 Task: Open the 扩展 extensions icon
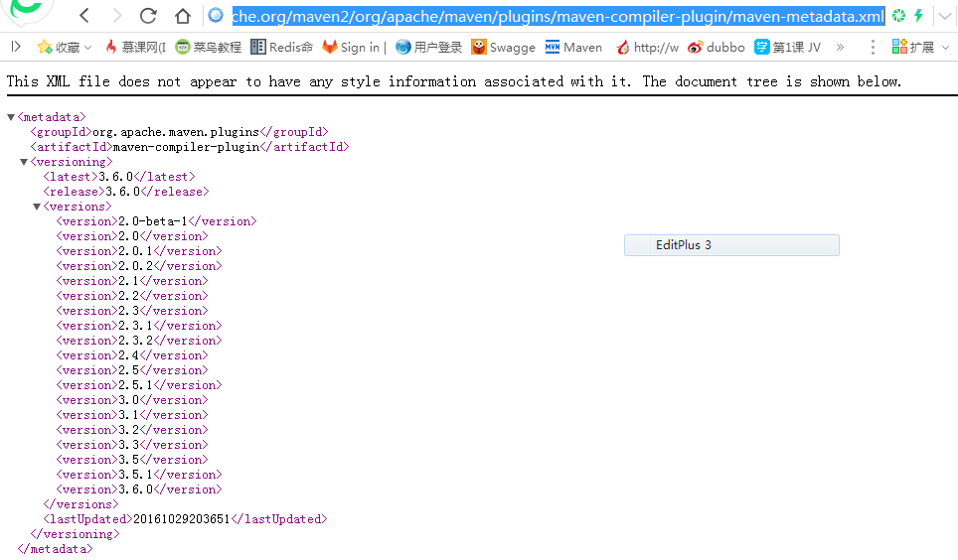[913, 47]
